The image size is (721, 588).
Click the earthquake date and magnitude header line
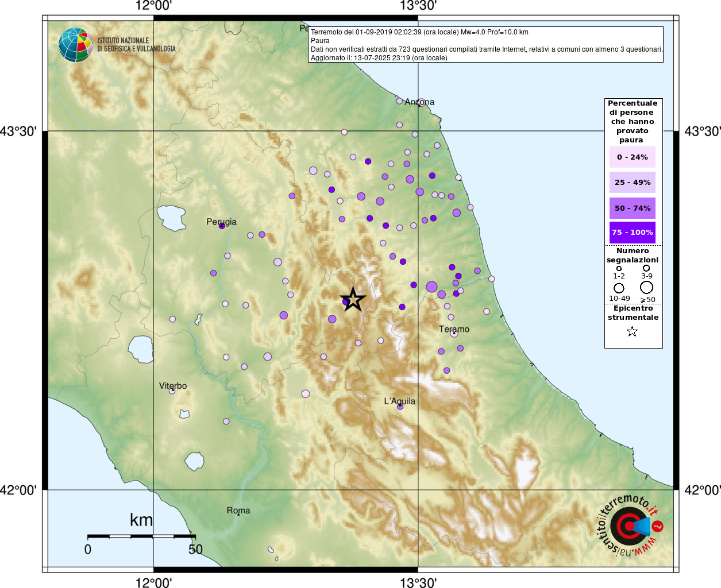click(x=419, y=32)
